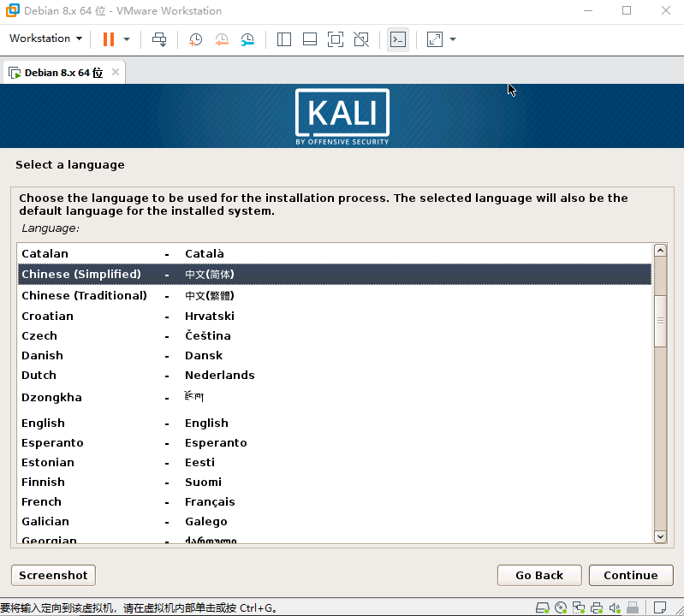Choose Estonian from the list
This screenshot has height=616, width=684.
(335, 462)
